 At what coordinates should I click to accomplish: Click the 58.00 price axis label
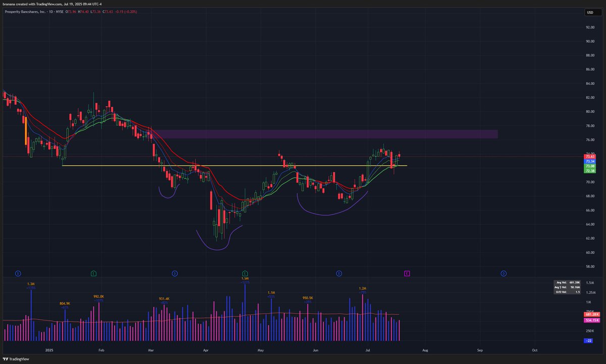tap(590, 266)
